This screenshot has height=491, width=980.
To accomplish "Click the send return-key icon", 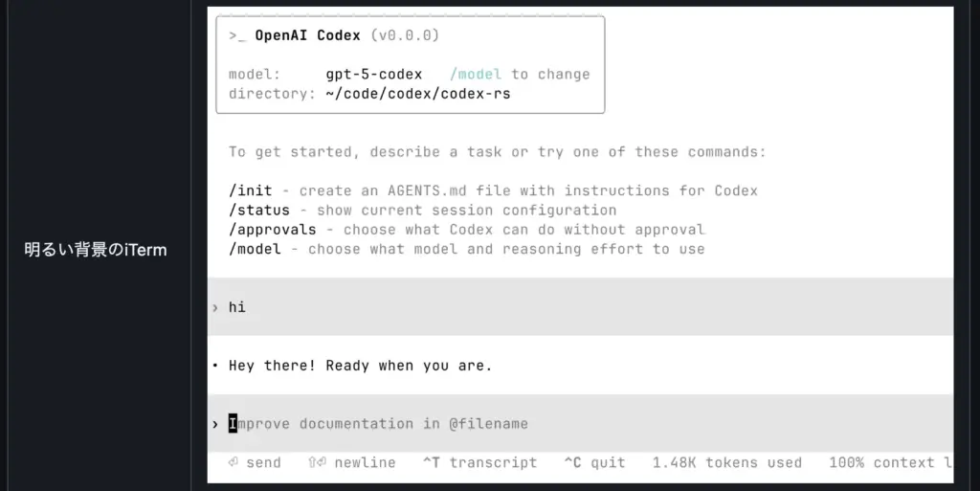I will click(233, 462).
